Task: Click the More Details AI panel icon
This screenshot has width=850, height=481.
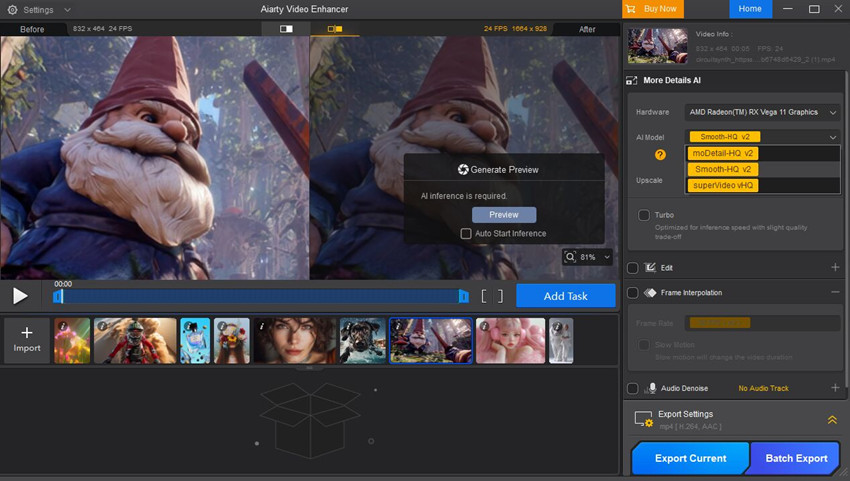Action: pos(632,80)
